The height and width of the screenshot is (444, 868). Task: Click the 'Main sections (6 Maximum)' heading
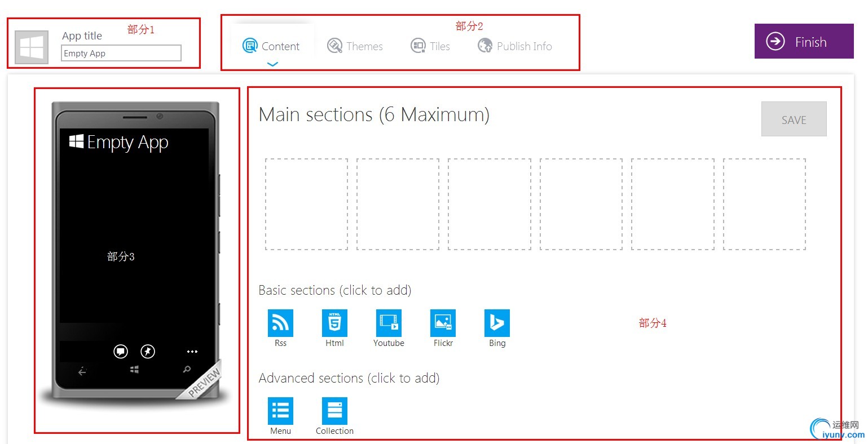(374, 115)
